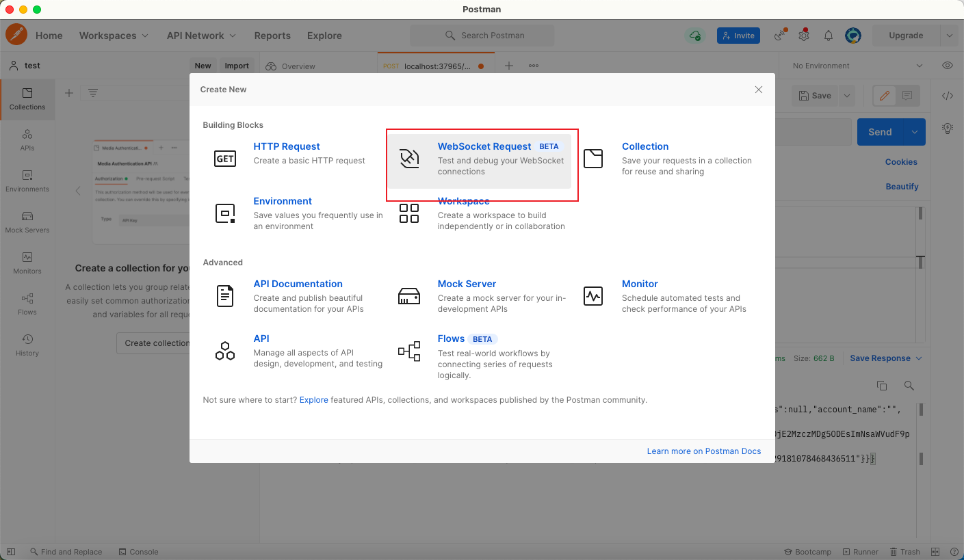Open Trash in status bar
The height and width of the screenshot is (560, 964).
[x=904, y=552]
